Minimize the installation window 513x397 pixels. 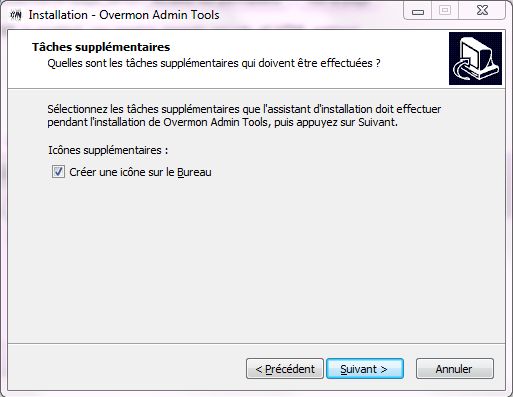pos(418,11)
